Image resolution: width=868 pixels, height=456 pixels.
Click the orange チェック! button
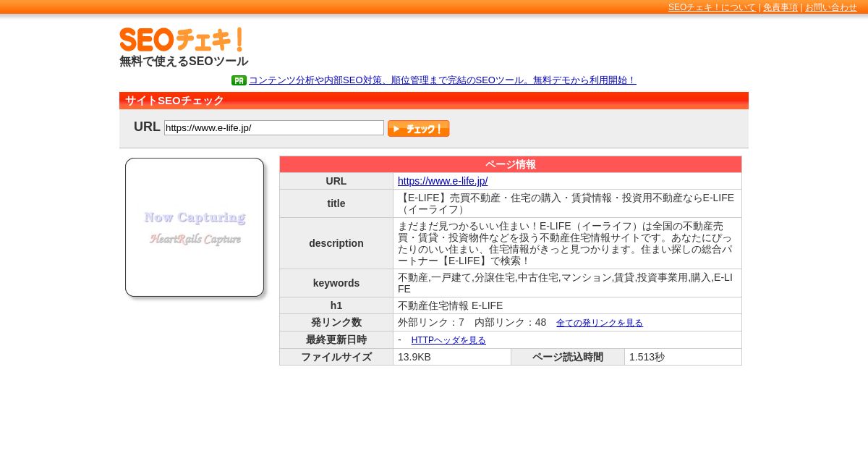pos(418,129)
